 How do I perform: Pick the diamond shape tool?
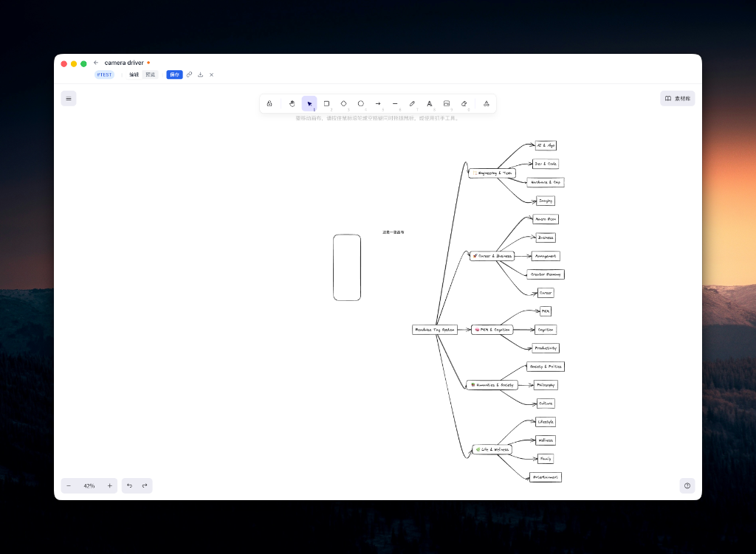343,103
